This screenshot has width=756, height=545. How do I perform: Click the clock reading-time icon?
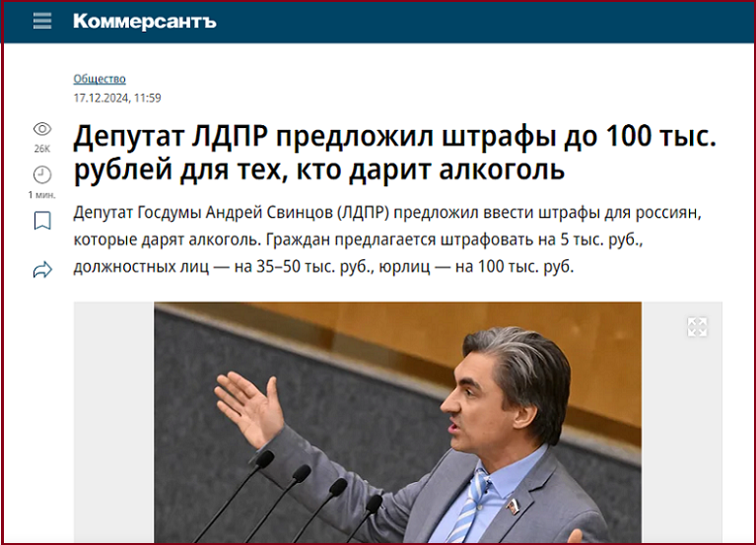pyautogui.click(x=42, y=174)
